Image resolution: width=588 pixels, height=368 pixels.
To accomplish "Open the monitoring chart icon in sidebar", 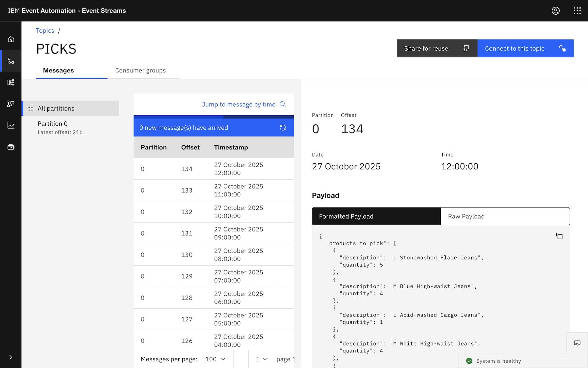I will point(11,126).
